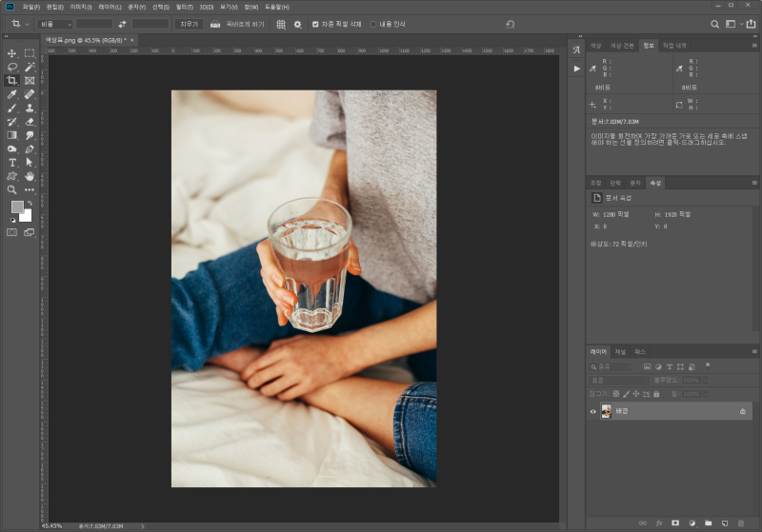Enable the '내용 인식' checkbox

373,25
